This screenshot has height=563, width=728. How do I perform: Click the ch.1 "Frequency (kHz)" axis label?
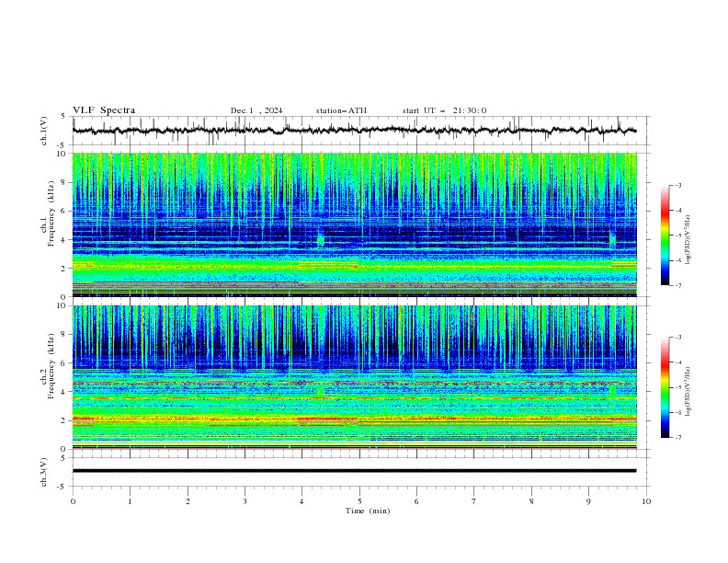(51, 214)
